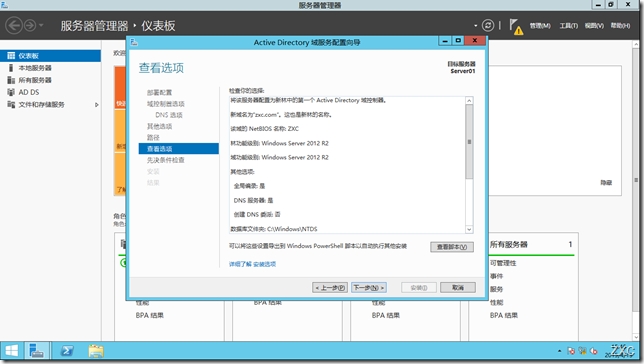This screenshot has height=364, width=644.
Task: Go to DNS 选项 step in wizard
Action: [x=169, y=115]
